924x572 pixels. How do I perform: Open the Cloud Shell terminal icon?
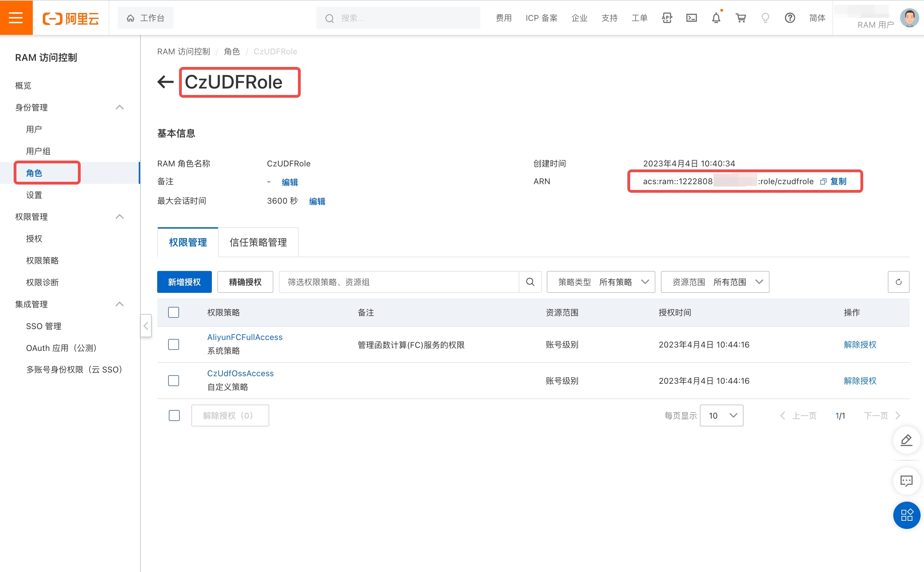coord(691,18)
